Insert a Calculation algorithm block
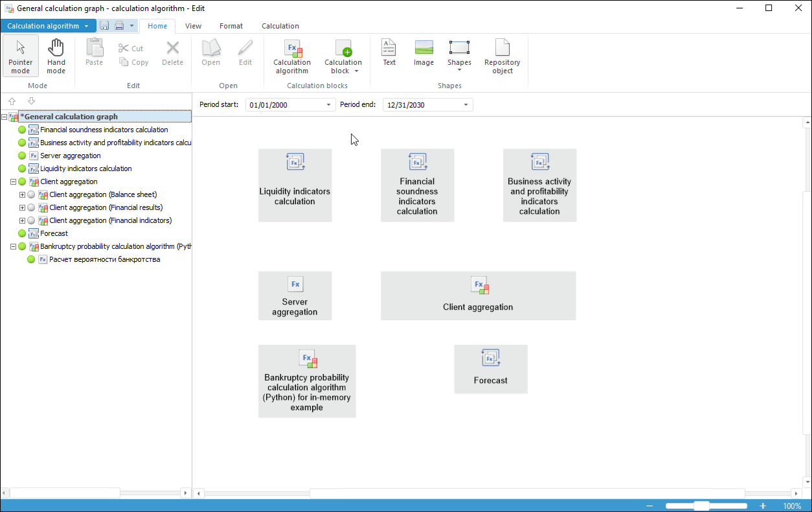Image resolution: width=812 pixels, height=512 pixels. (x=292, y=56)
